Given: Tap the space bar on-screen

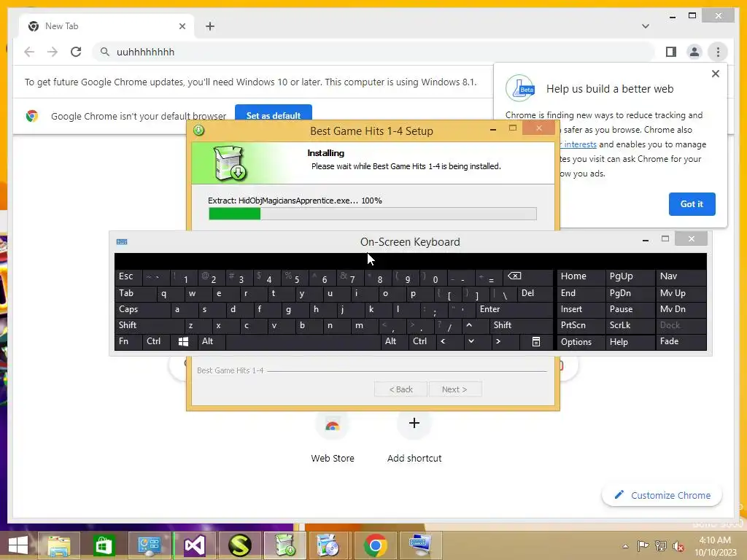Looking at the screenshot, I should 303,341.
